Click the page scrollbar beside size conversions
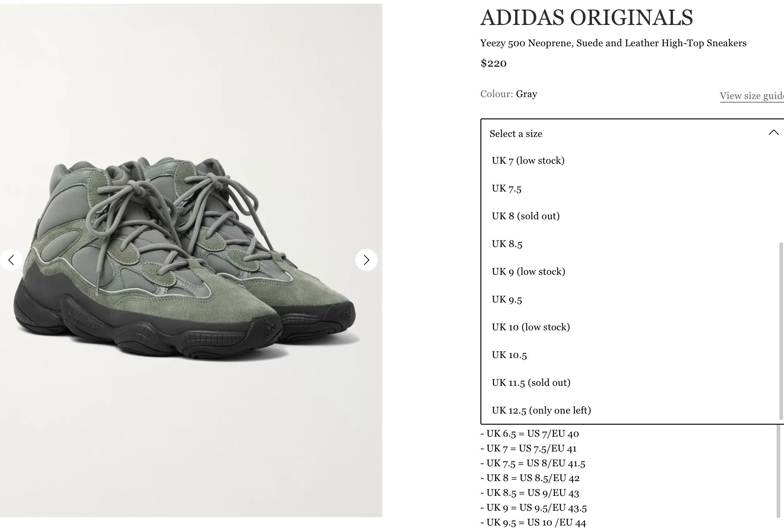The height and width of the screenshot is (532, 784). click(x=778, y=471)
